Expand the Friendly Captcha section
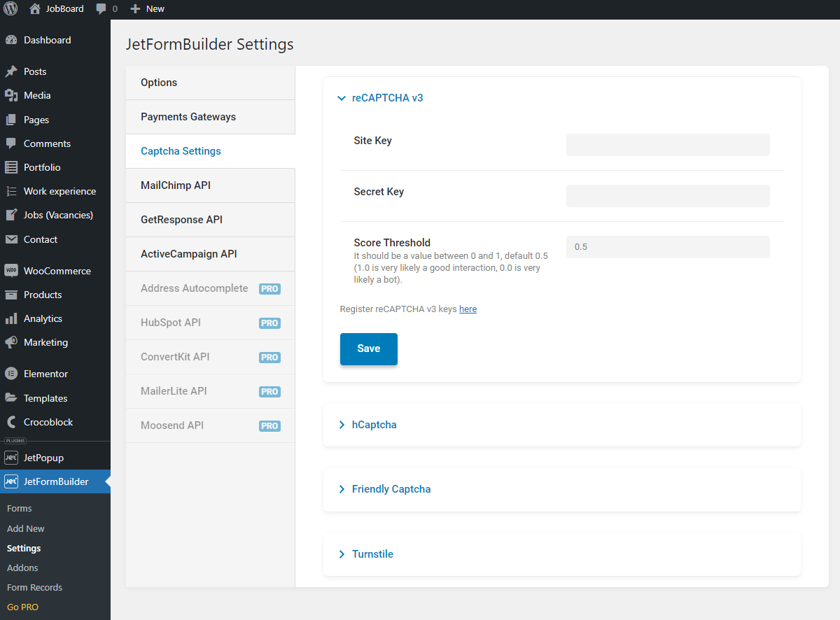Image resolution: width=840 pixels, height=620 pixels. 391,489
